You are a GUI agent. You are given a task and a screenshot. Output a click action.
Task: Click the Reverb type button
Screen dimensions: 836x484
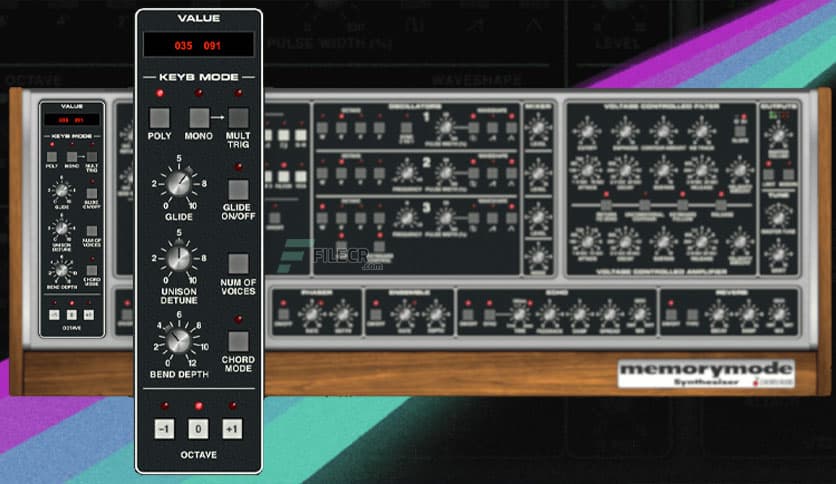pos(692,314)
